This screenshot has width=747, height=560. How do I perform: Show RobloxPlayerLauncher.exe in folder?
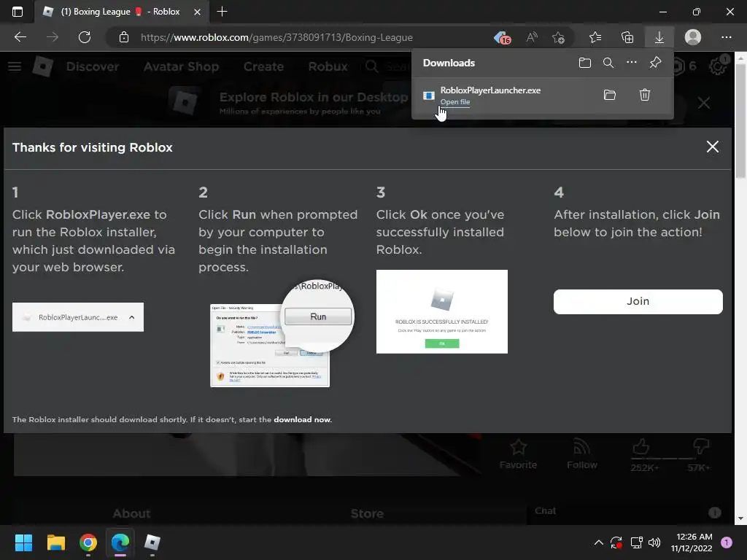click(610, 95)
